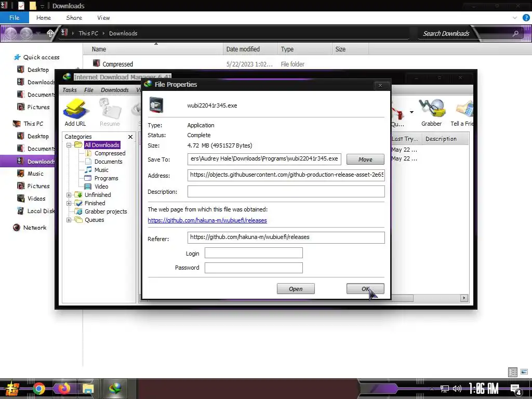Click the Referer field
This screenshot has height=399, width=532.
(x=286, y=237)
